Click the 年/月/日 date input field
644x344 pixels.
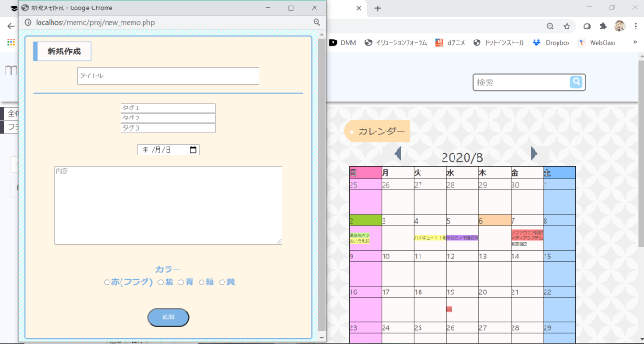(x=168, y=150)
